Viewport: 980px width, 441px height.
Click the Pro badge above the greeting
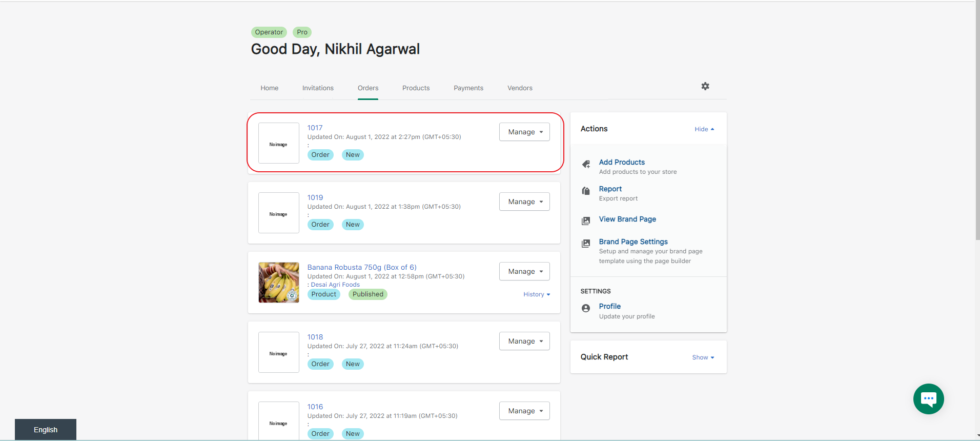click(x=302, y=32)
